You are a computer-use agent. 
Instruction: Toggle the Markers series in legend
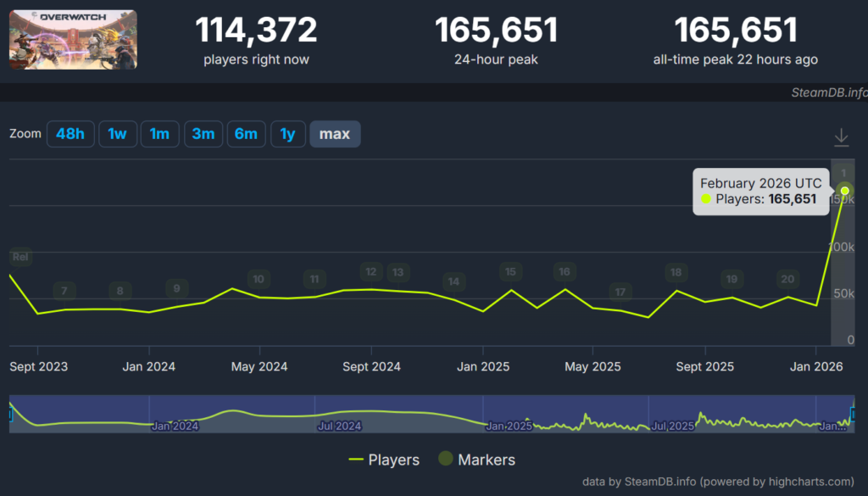tap(476, 460)
